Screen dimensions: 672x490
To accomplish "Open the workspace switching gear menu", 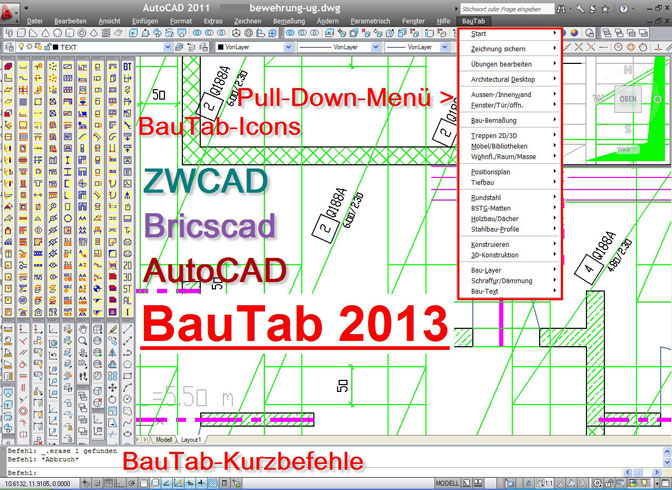I will click(598, 484).
